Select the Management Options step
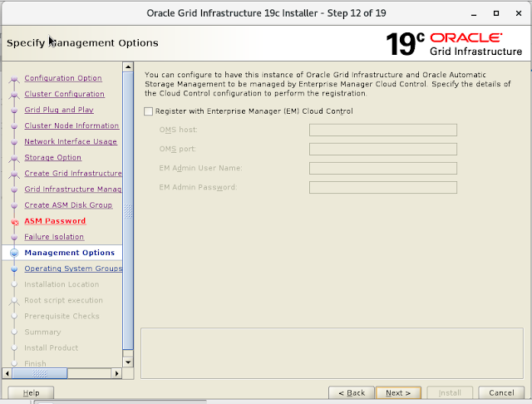The height and width of the screenshot is (404, 532). [70, 253]
